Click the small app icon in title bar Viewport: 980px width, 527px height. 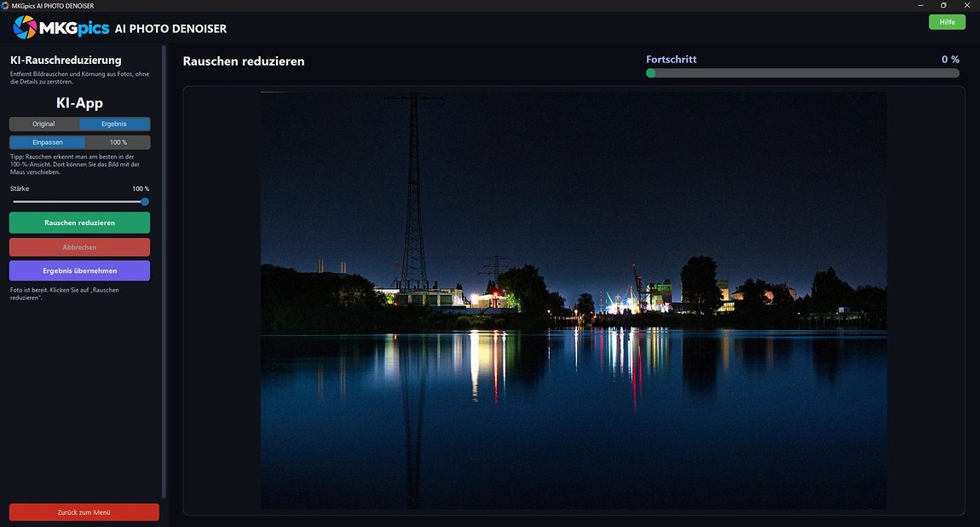[6, 6]
